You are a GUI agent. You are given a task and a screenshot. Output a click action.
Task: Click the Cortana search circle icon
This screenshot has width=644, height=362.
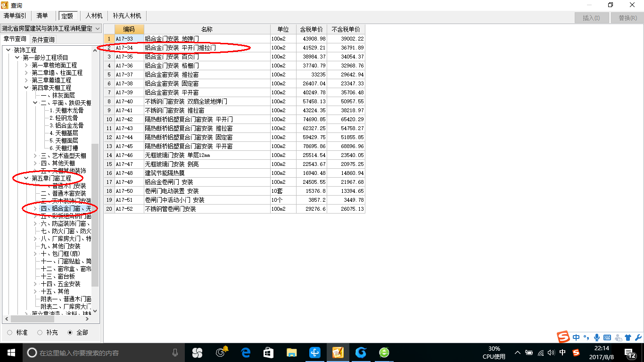click(32, 353)
